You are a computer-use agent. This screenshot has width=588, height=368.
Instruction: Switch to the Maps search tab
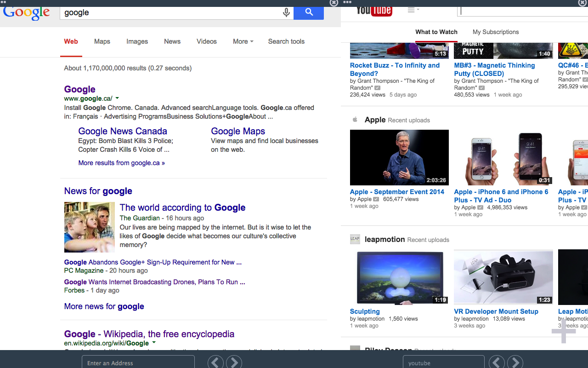click(x=102, y=41)
